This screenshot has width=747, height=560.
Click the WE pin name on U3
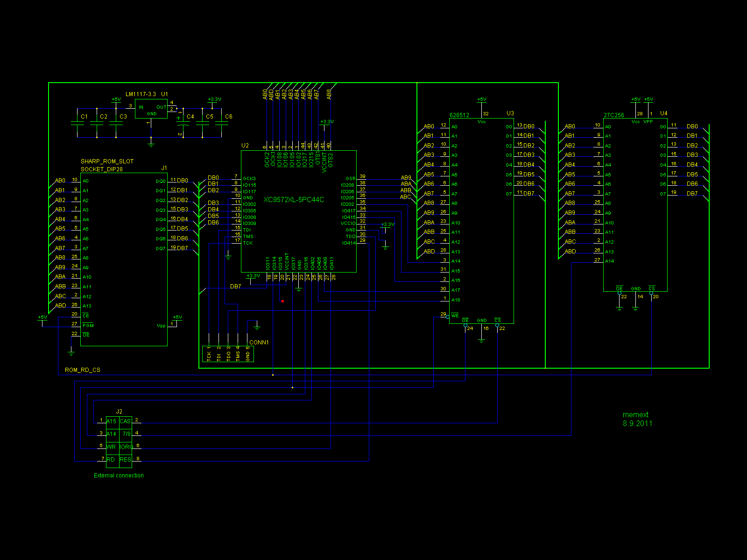pos(455,316)
